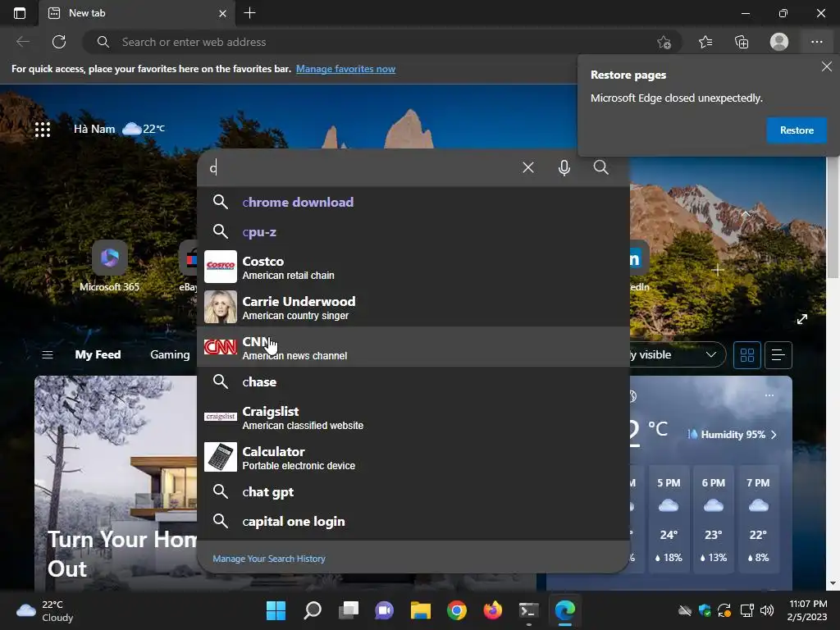Collapse quick links with the up chevron
The height and width of the screenshot is (630, 840).
(745, 214)
